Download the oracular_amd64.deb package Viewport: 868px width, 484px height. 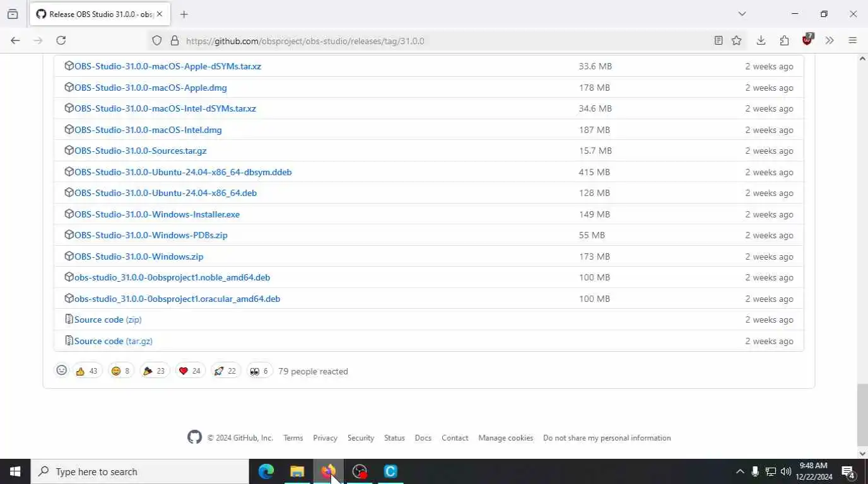coord(177,299)
